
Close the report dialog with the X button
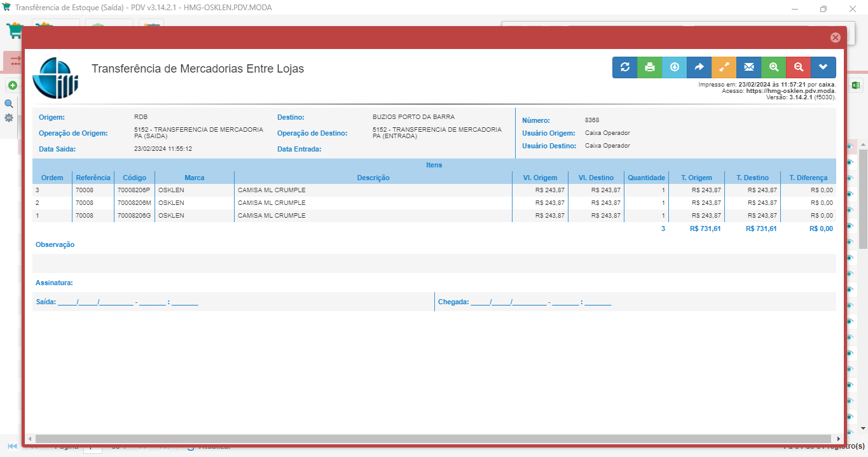tap(836, 38)
